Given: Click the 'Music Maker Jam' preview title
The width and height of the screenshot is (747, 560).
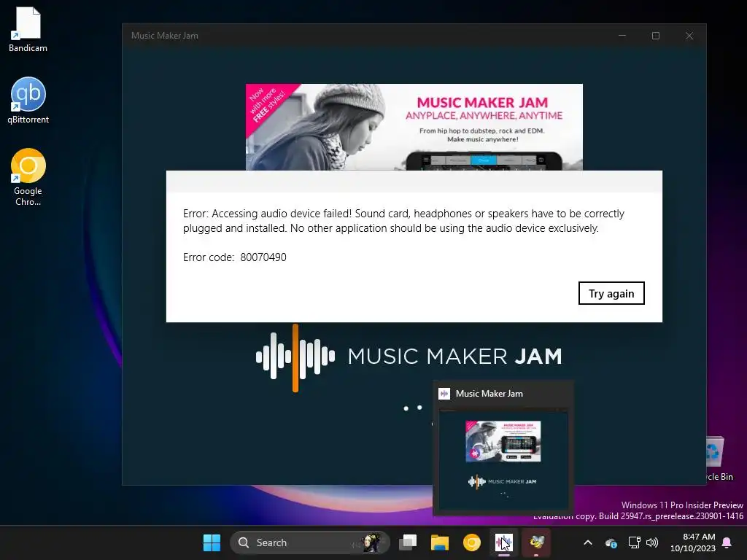Looking at the screenshot, I should pos(489,394).
